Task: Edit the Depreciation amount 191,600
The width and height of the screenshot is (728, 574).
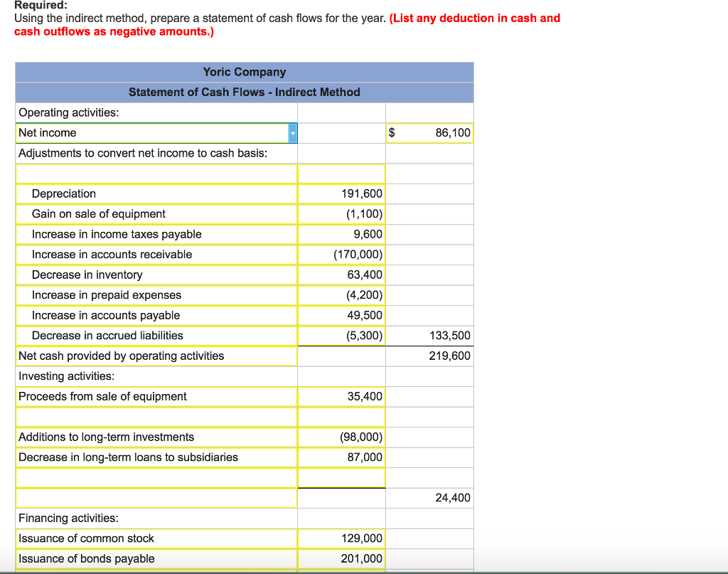Action: click(x=341, y=194)
